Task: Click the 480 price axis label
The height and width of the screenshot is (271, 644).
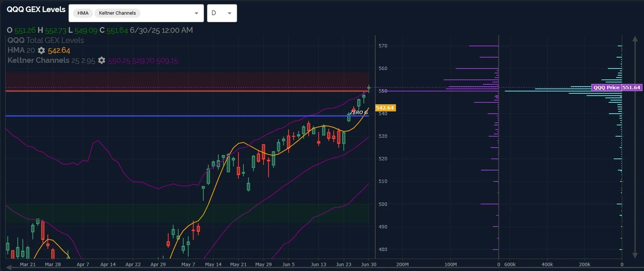Action: click(383, 250)
